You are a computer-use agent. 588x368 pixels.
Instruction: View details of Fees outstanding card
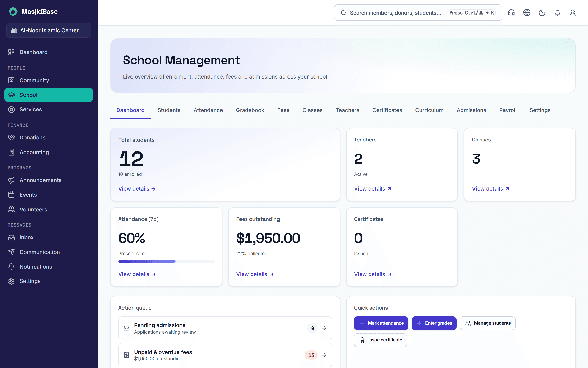pyautogui.click(x=255, y=274)
